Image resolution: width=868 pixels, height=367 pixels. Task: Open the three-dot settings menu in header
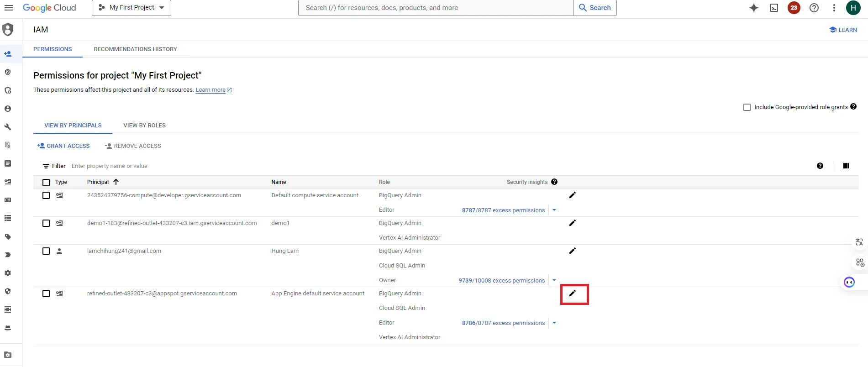pos(834,8)
